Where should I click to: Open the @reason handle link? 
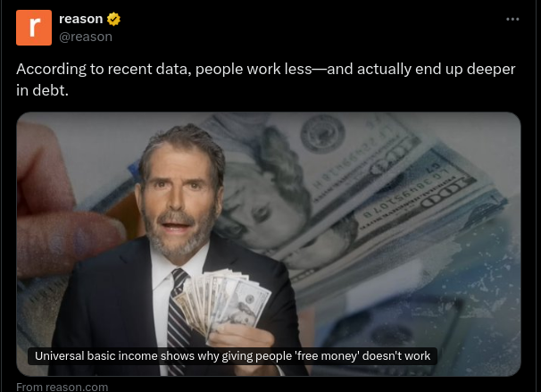click(86, 37)
